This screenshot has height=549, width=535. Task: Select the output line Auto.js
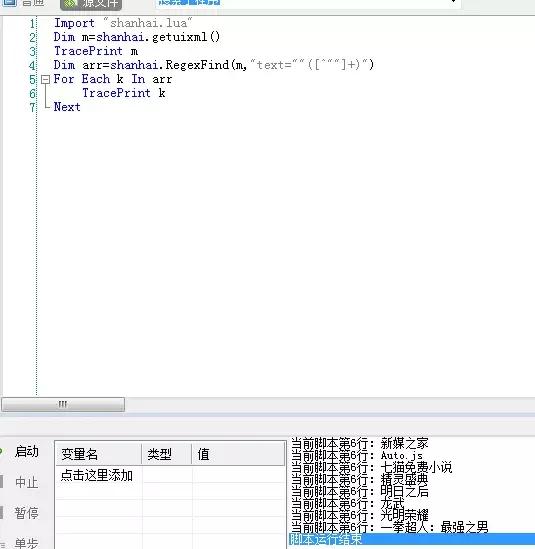(x=357, y=456)
